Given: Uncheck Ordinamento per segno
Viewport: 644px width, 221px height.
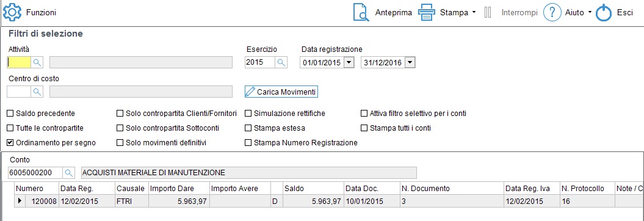Looking at the screenshot, I should pyautogui.click(x=10, y=143).
